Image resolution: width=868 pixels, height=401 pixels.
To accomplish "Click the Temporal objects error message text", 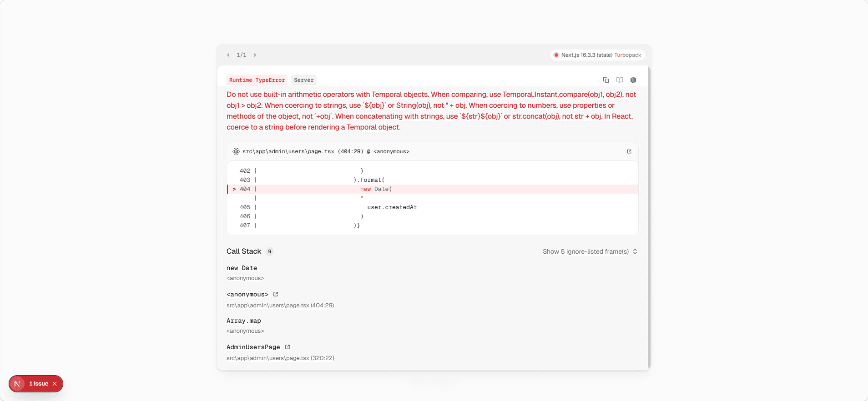I will (432, 111).
